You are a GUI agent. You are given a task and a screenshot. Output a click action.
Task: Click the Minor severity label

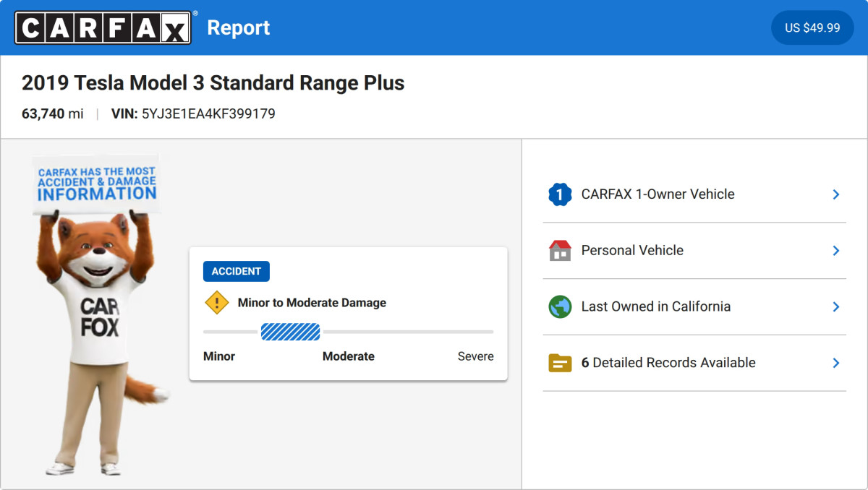tap(219, 356)
